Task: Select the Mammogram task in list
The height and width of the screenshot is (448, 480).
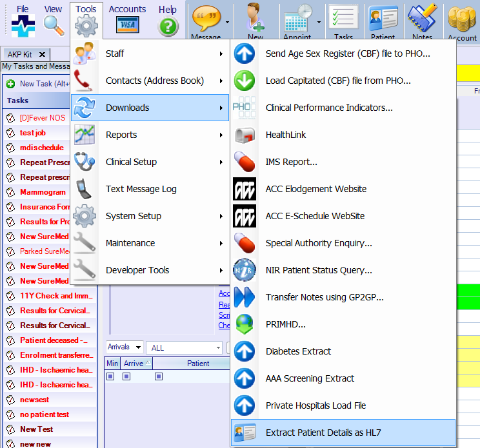Action: pyautogui.click(x=43, y=192)
